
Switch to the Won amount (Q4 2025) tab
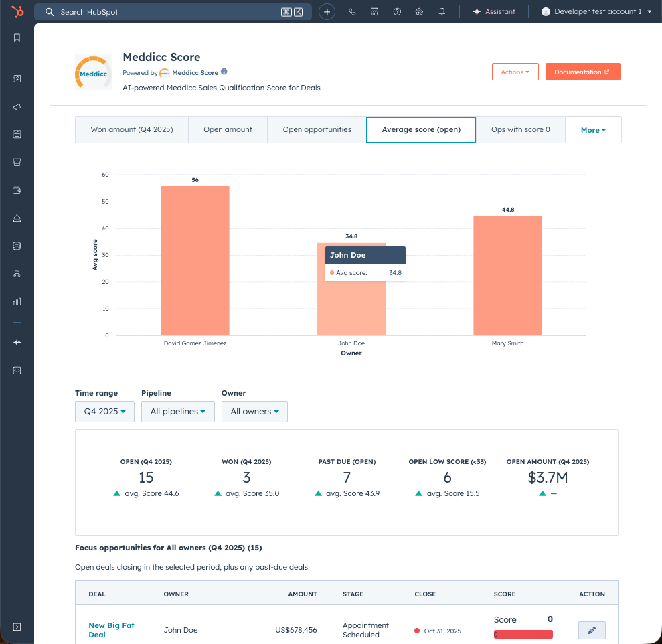coord(131,129)
